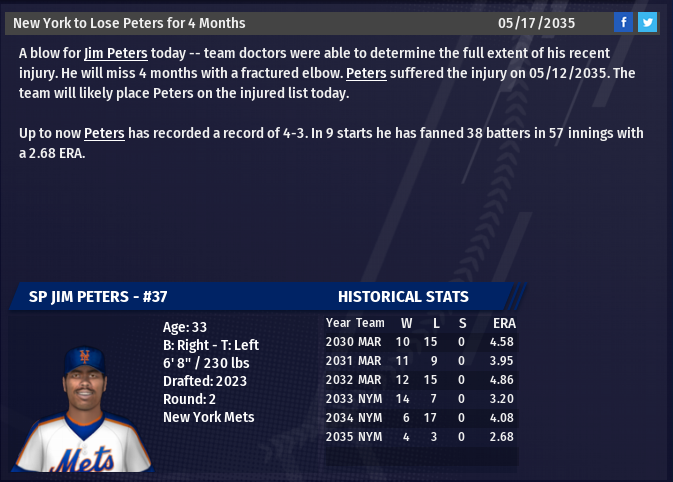
Task: Click the Peters link after "Up to now"
Action: tap(104, 134)
